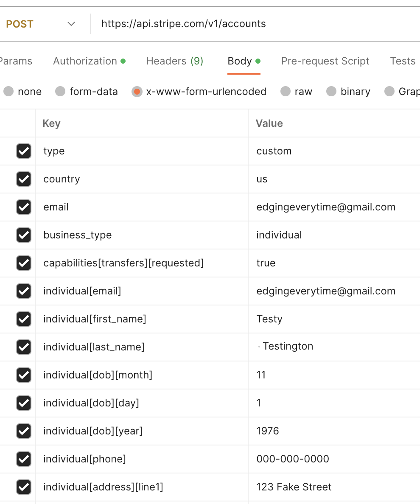Open the Pre-request Script tab
Screen dimensions: 420x504
coord(325,61)
